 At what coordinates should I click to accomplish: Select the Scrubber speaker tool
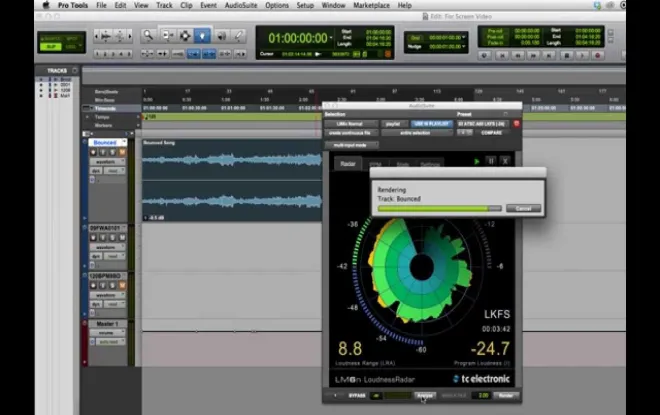pyautogui.click(x=221, y=36)
